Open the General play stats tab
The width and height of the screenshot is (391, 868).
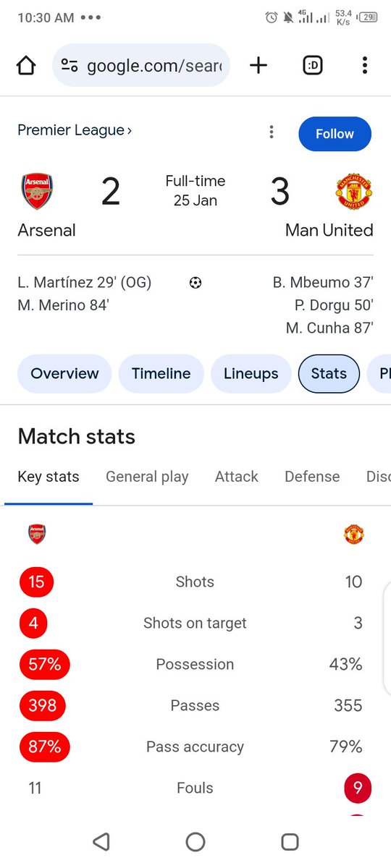coord(147,477)
